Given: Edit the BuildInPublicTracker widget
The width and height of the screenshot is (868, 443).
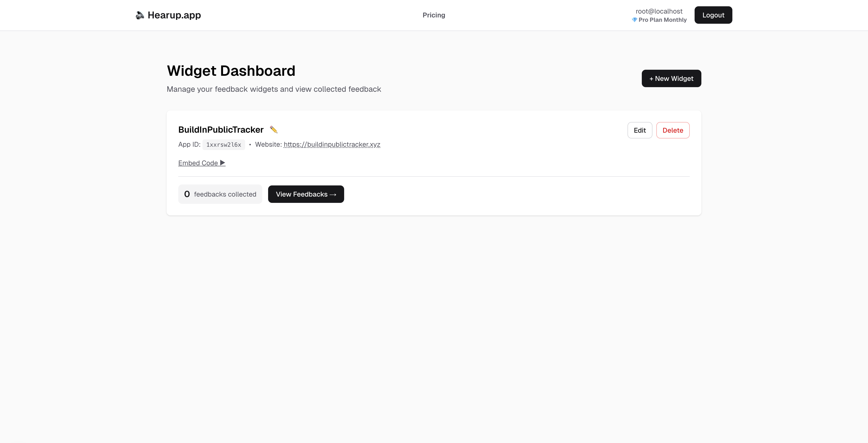Looking at the screenshot, I should click(640, 130).
